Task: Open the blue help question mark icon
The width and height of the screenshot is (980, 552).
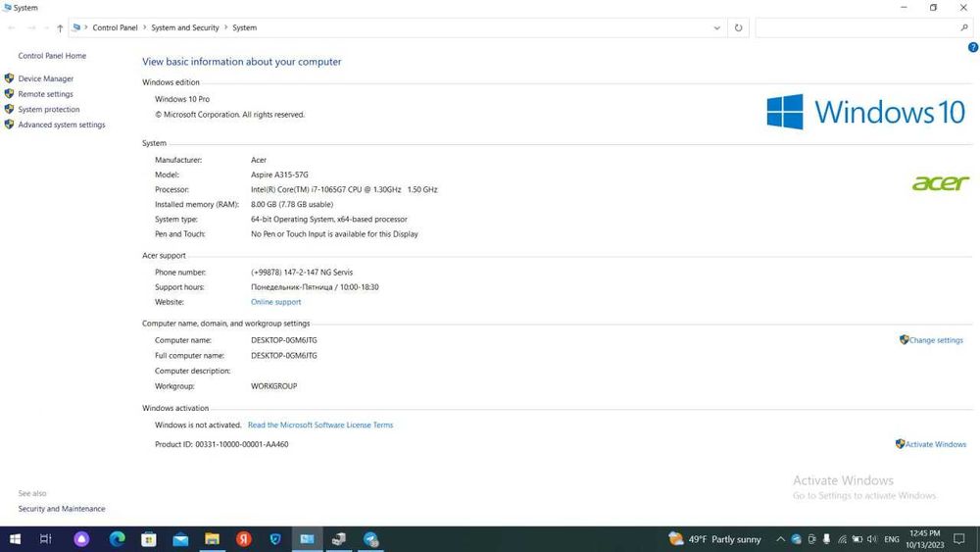Action: point(973,47)
